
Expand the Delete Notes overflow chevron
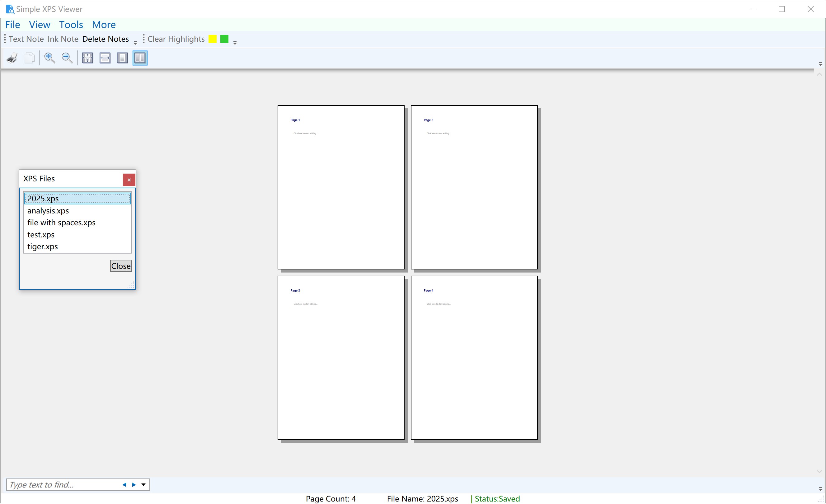pyautogui.click(x=135, y=42)
